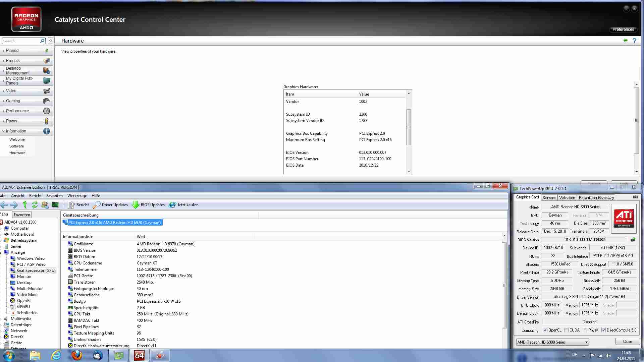This screenshot has width=644, height=362.
Task: Open GPU-Z taskbar icon
Action: click(118, 355)
